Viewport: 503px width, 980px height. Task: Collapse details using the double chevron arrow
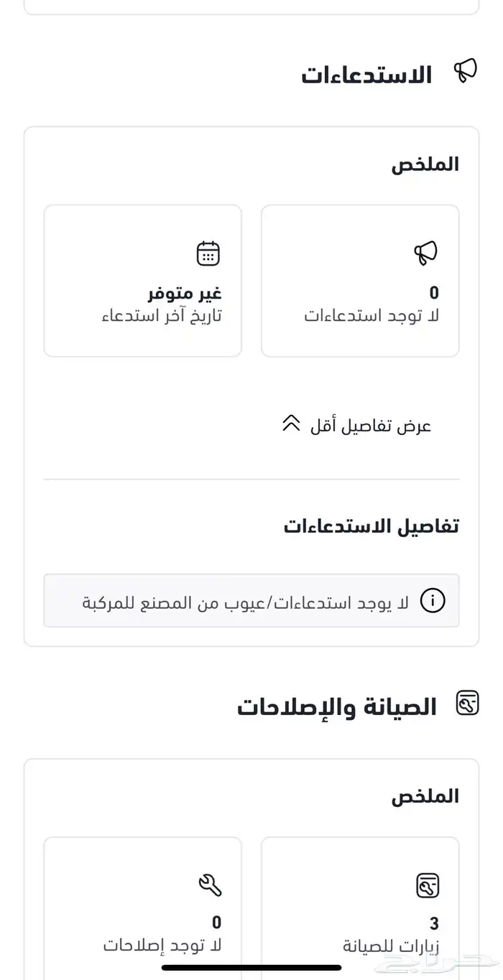coord(291,424)
